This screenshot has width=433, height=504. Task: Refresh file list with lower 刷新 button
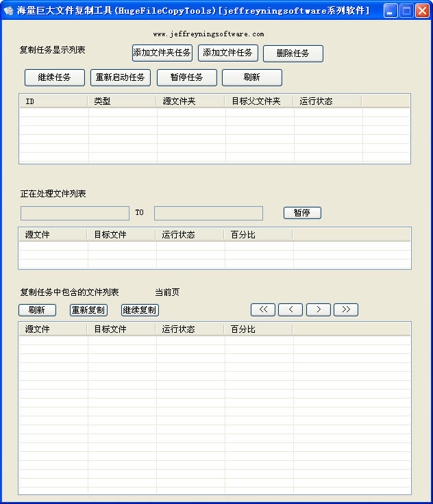(x=37, y=310)
